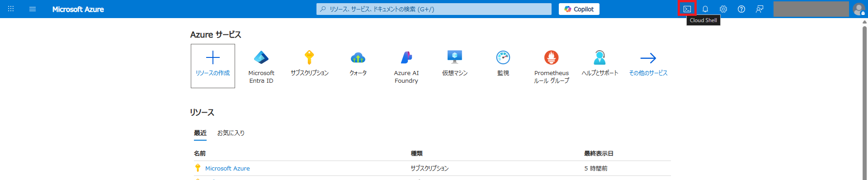Click the サブスクリプション type cell in table
This screenshot has width=868, height=180.
429,168
